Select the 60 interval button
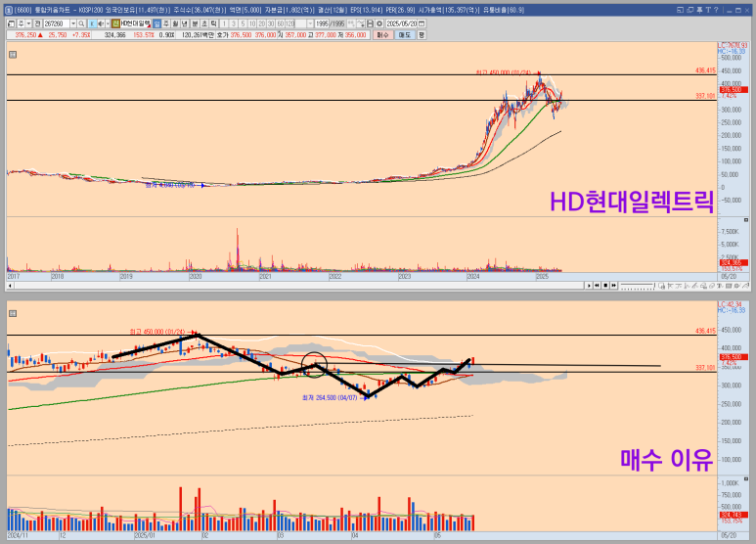This screenshot has height=544, width=756. pyautogui.click(x=280, y=23)
